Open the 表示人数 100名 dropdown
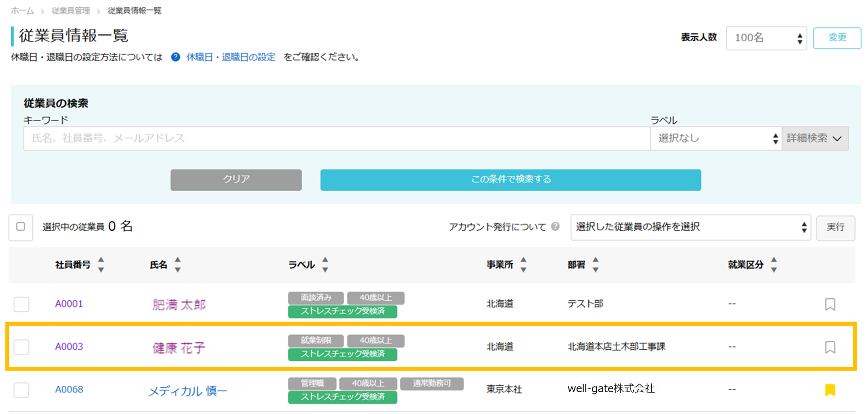The height and width of the screenshot is (414, 868). point(766,38)
